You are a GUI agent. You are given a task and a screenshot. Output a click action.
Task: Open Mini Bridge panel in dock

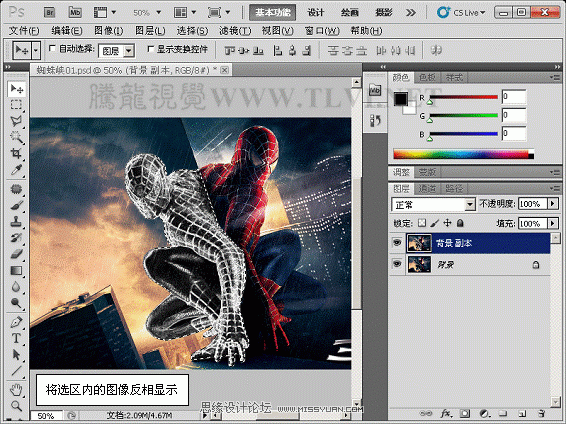click(375, 90)
